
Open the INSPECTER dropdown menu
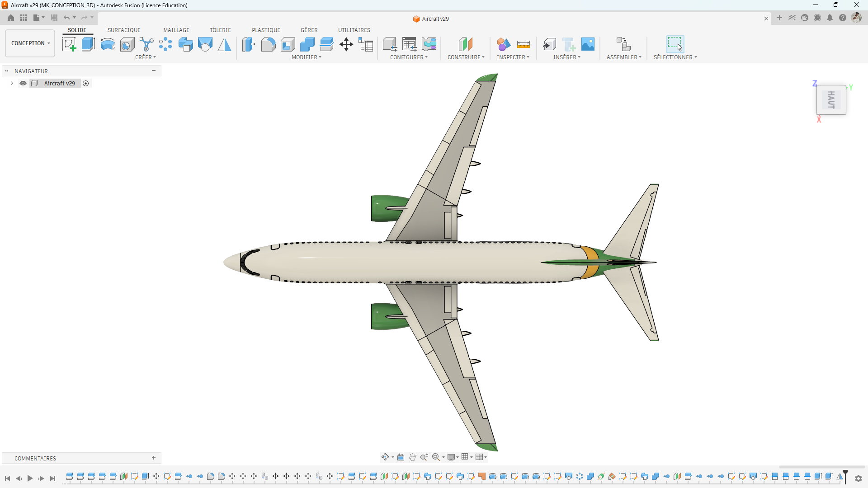point(513,57)
